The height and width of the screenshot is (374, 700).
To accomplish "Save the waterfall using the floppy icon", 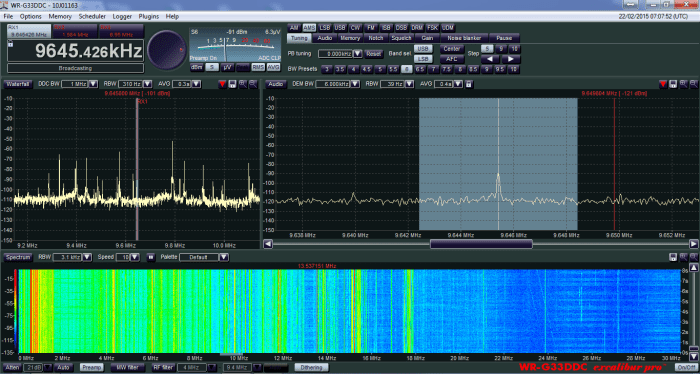I will click(673, 257).
